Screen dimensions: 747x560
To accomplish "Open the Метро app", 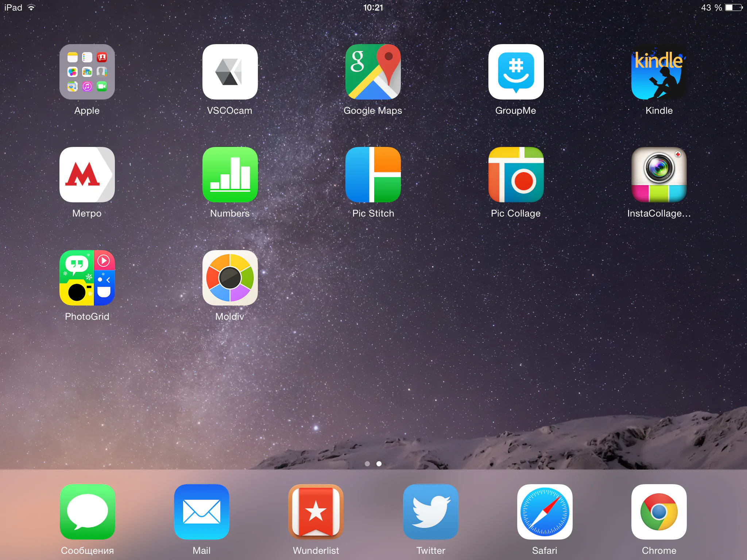I will (x=87, y=175).
